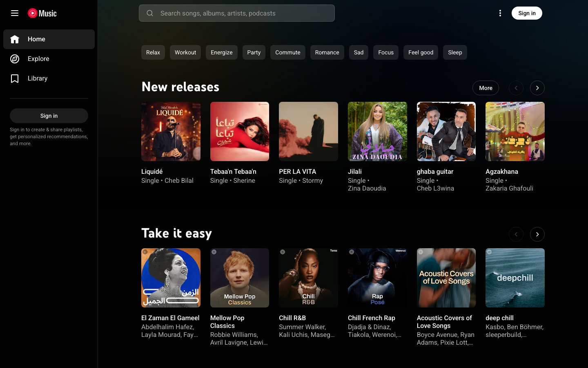This screenshot has height=368, width=588.
Task: Open the deep chill playlist cover
Action: pyautogui.click(x=515, y=278)
